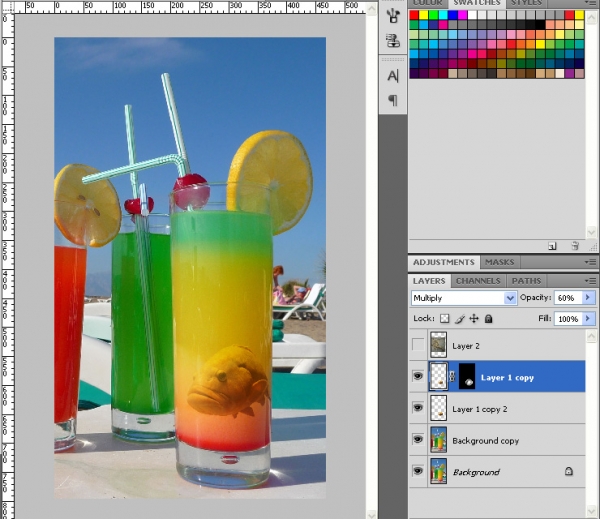
Task: Open the Character panel icon
Action: 393,76
